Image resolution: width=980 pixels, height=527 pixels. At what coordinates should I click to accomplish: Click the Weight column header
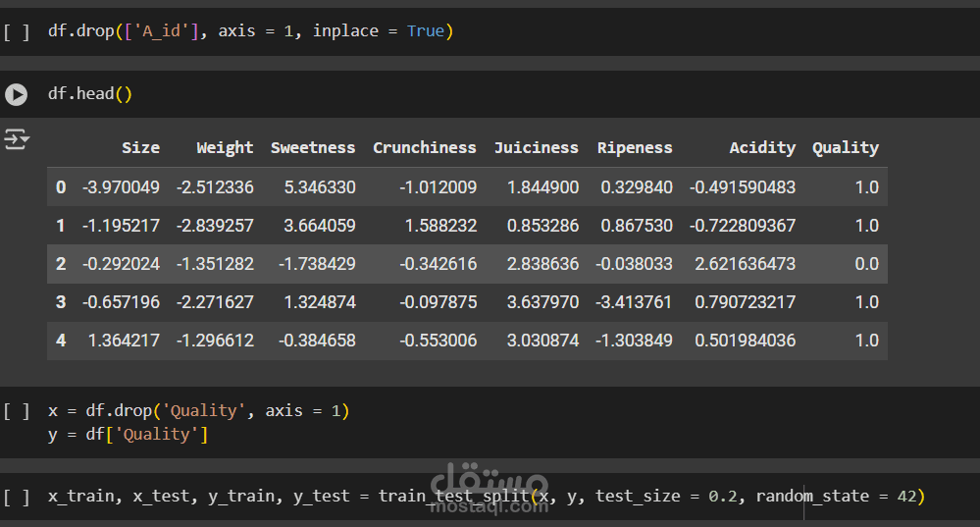pyautogui.click(x=225, y=147)
